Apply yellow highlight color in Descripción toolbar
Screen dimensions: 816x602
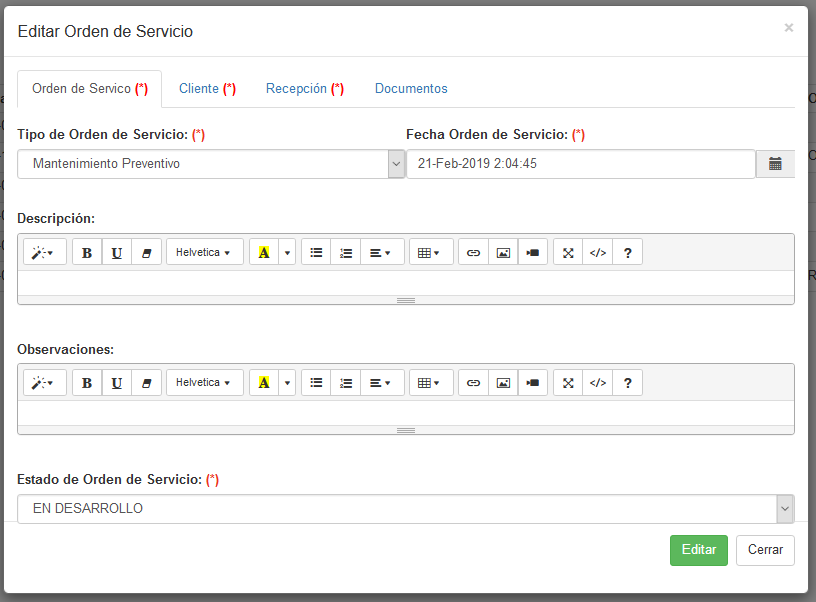pos(264,253)
